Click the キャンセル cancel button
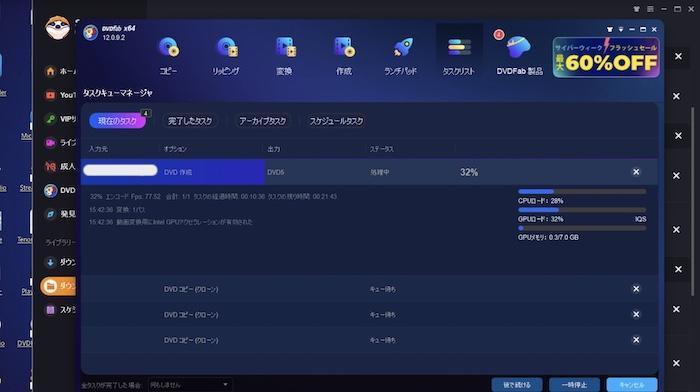 tap(632, 384)
